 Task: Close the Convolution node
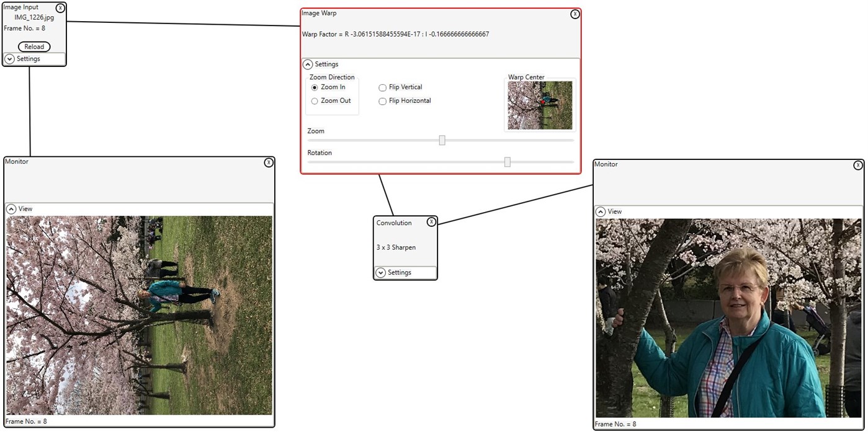coord(432,222)
